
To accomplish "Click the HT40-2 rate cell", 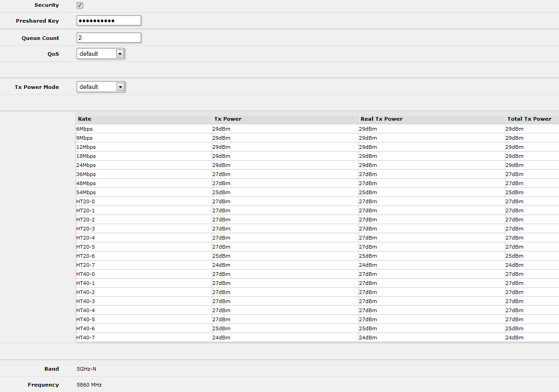I will coord(144,292).
